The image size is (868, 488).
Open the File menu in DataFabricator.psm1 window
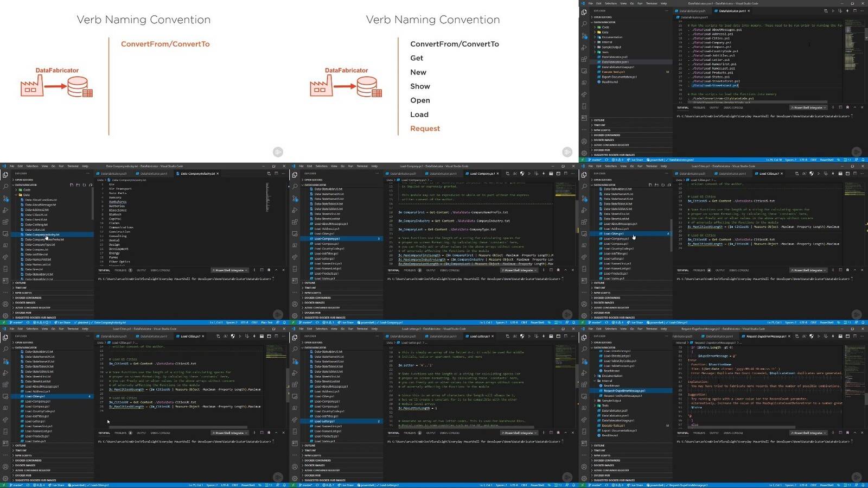591,3
